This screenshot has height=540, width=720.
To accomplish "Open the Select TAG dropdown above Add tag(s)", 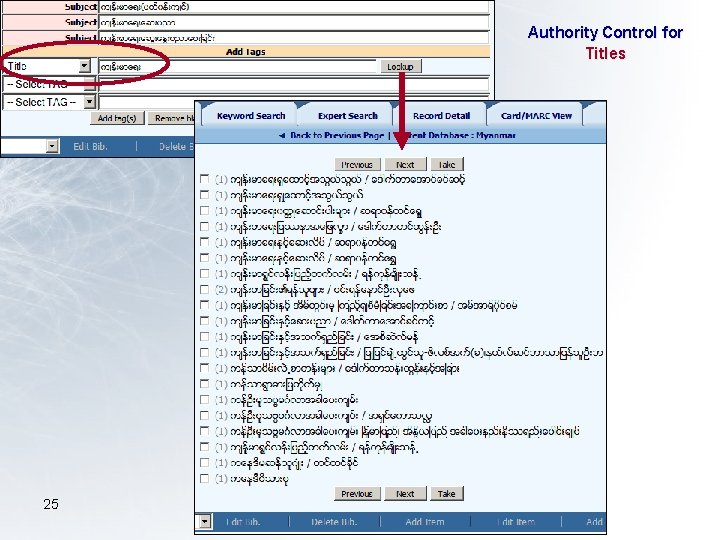I will click(90, 102).
